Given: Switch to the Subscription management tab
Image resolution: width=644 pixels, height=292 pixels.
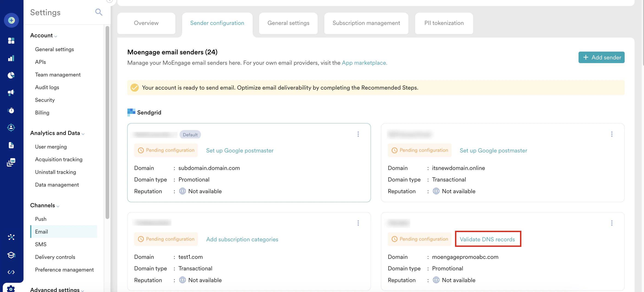Looking at the screenshot, I should point(366,23).
